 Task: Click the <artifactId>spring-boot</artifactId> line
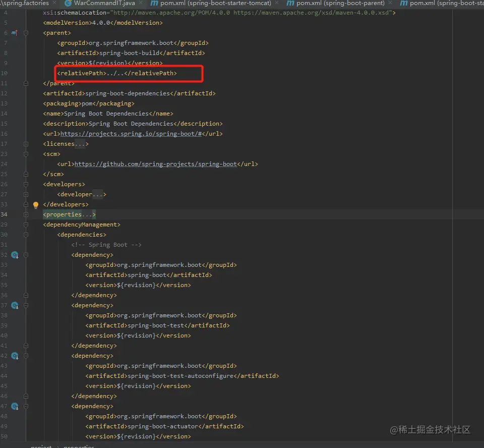(x=149, y=275)
